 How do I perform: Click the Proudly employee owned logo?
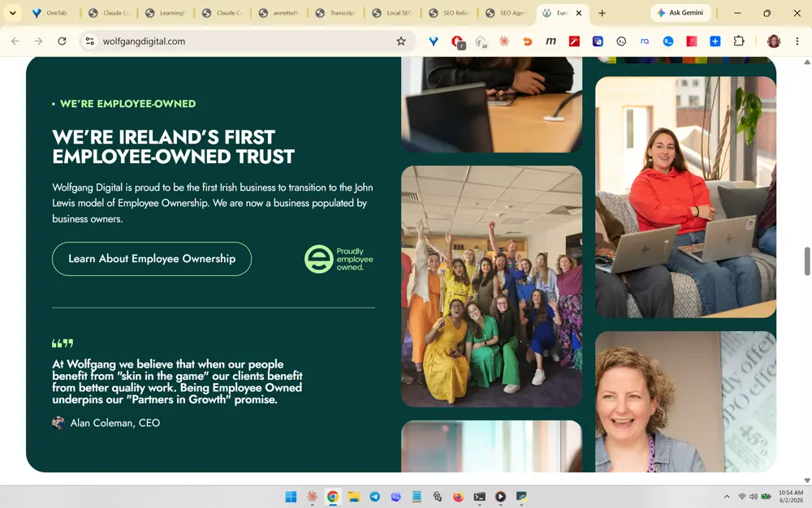pos(339,259)
